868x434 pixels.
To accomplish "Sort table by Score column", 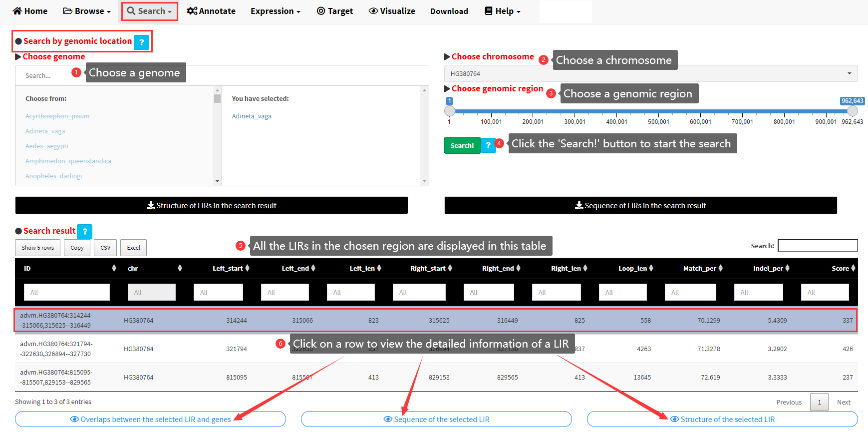I will pyautogui.click(x=843, y=268).
